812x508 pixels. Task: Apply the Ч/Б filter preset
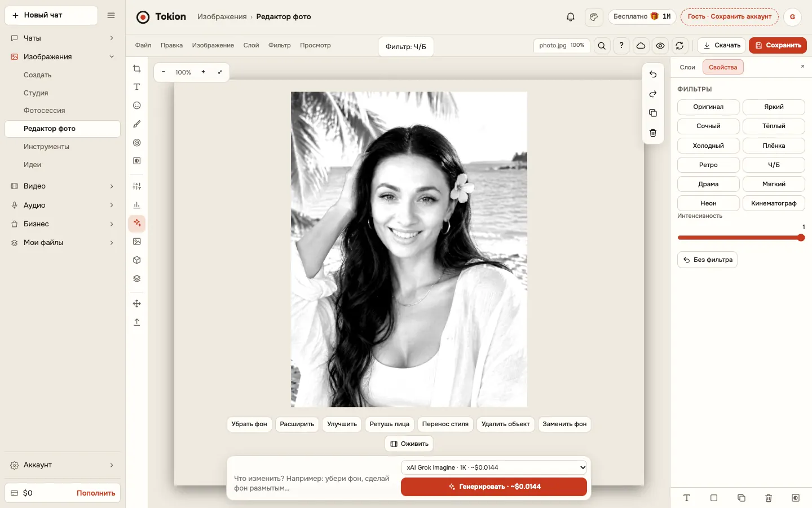pyautogui.click(x=774, y=165)
